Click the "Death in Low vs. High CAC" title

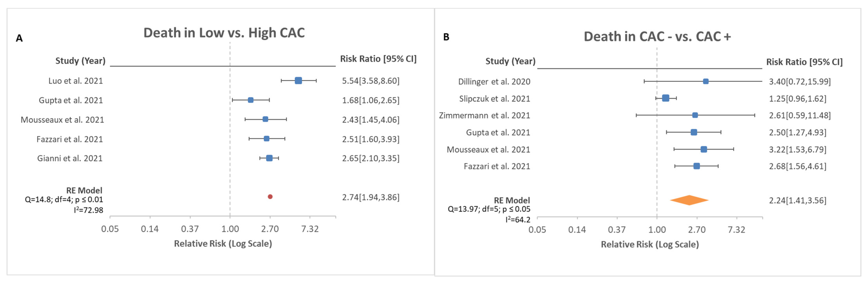(224, 33)
